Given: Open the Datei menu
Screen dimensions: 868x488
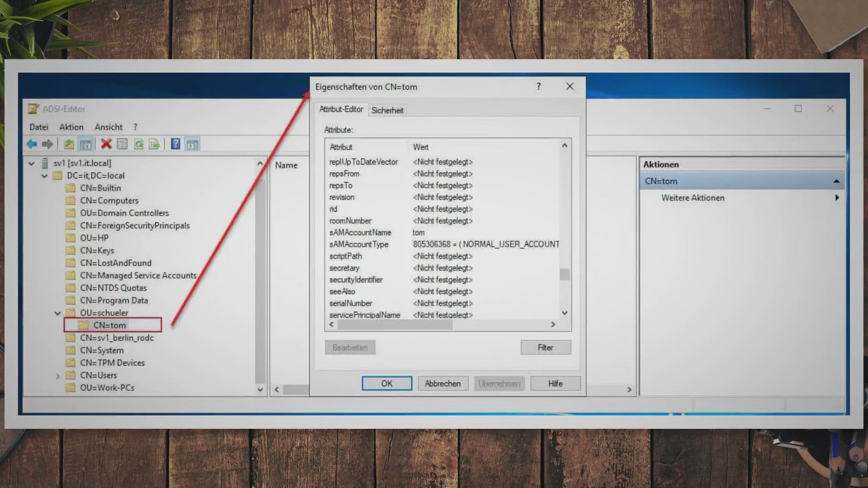Looking at the screenshot, I should click(39, 127).
